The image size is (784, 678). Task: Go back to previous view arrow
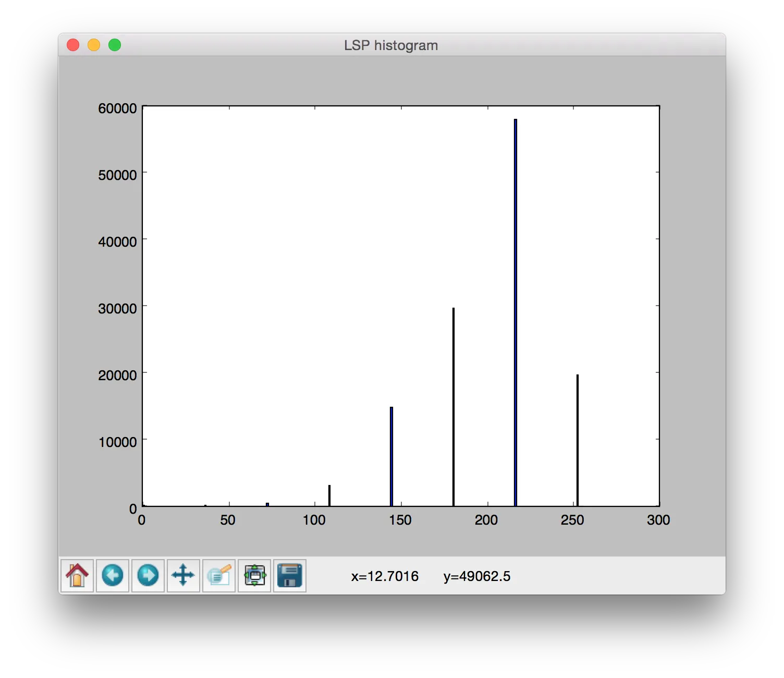(113, 576)
